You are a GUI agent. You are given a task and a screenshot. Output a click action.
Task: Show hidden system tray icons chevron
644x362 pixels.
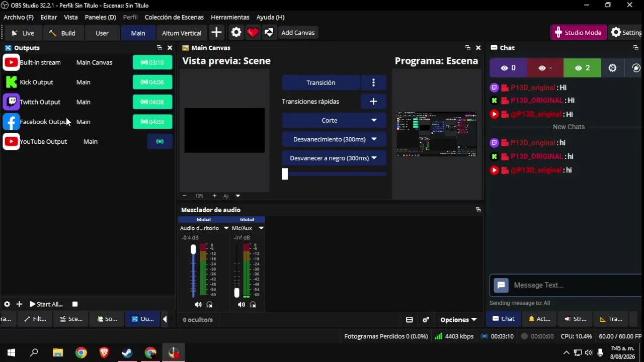(566, 352)
